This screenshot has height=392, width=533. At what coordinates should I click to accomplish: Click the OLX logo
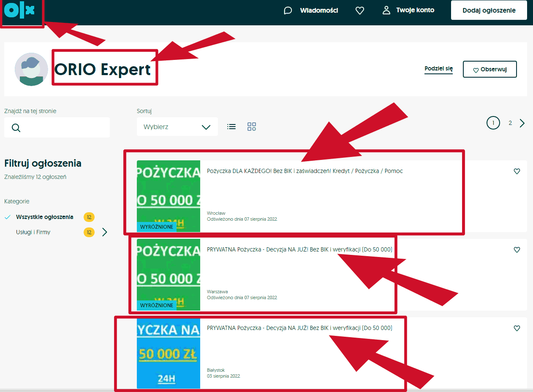pyautogui.click(x=19, y=11)
